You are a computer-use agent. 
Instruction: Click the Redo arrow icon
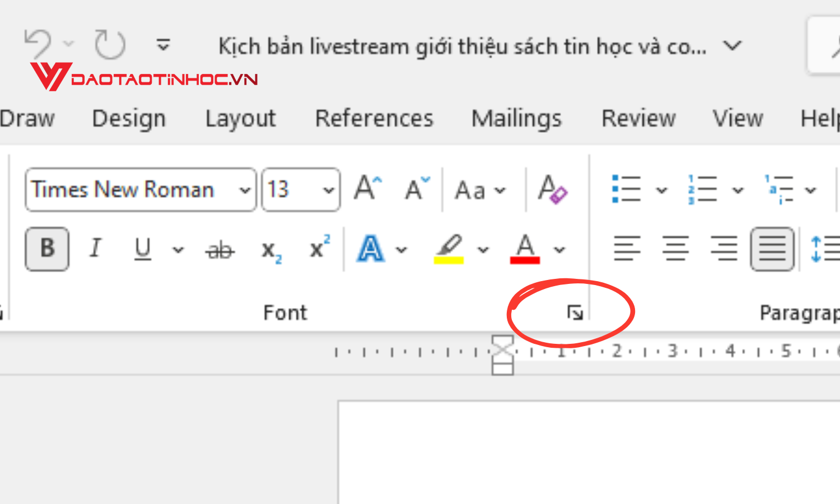(109, 44)
